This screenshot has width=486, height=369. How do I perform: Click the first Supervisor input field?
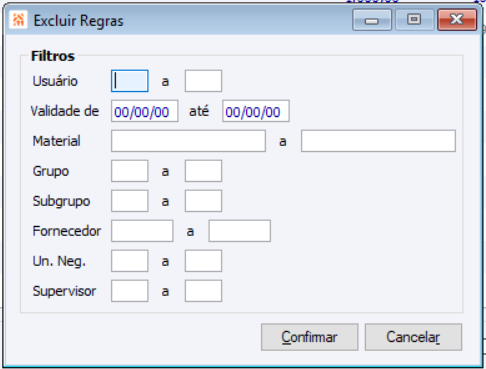coord(130,291)
